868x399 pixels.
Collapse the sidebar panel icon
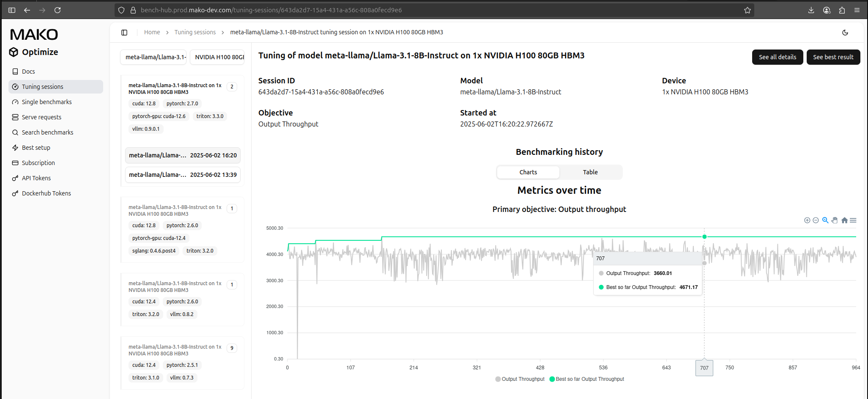point(124,33)
